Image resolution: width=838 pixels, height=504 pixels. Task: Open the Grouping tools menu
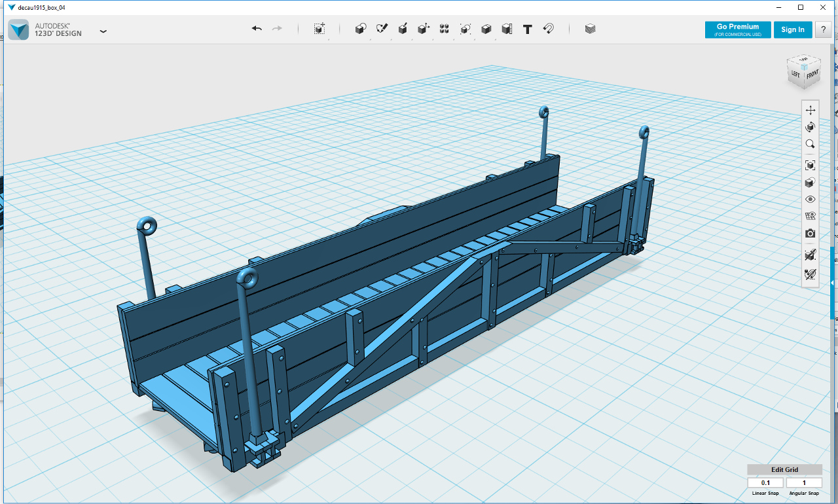point(465,29)
